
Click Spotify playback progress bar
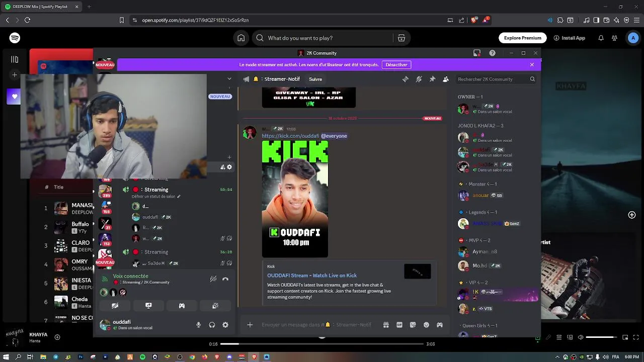(x=322, y=344)
